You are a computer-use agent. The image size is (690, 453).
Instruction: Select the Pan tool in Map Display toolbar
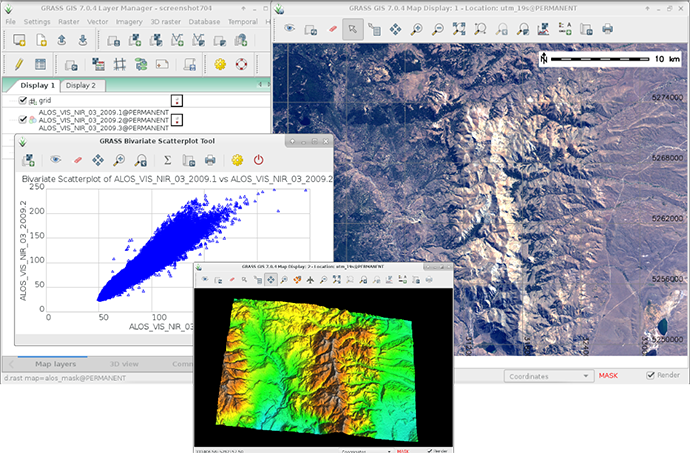(396, 30)
